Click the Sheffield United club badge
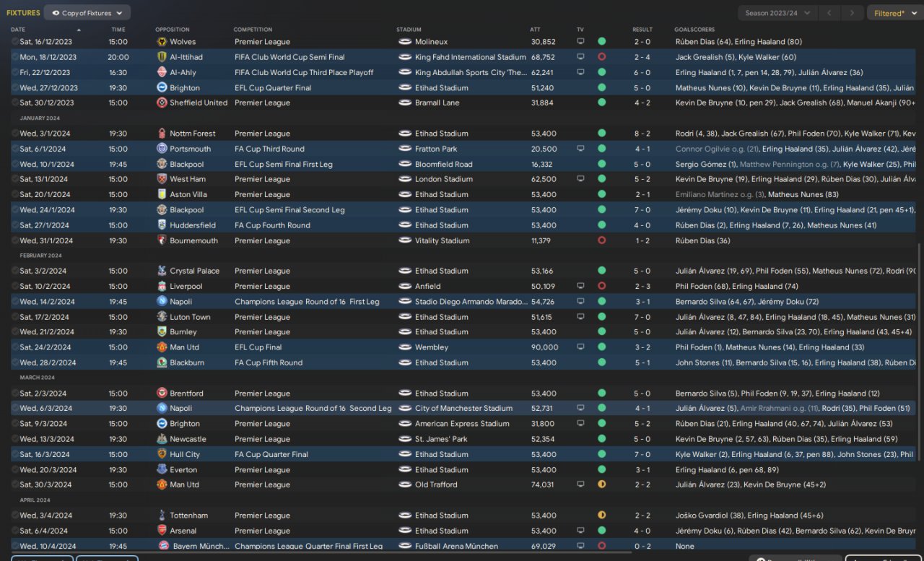Image resolution: width=924 pixels, height=561 pixels. pos(162,103)
